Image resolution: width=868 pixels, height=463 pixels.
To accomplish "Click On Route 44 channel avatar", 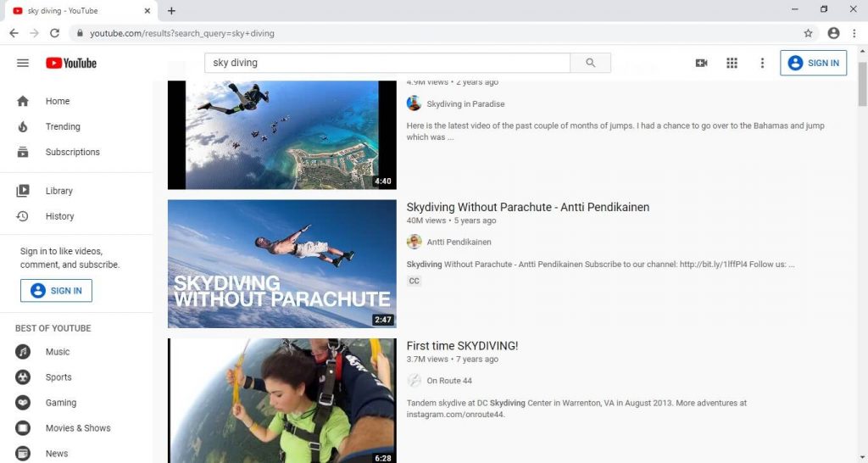I will tap(414, 381).
